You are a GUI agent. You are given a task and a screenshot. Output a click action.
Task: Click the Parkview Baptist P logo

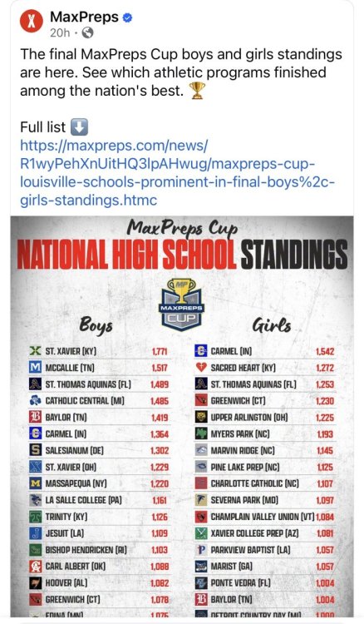200,550
